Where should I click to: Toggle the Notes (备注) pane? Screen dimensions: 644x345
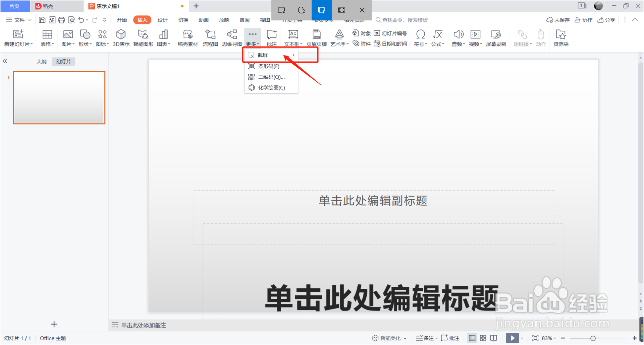tap(425, 338)
